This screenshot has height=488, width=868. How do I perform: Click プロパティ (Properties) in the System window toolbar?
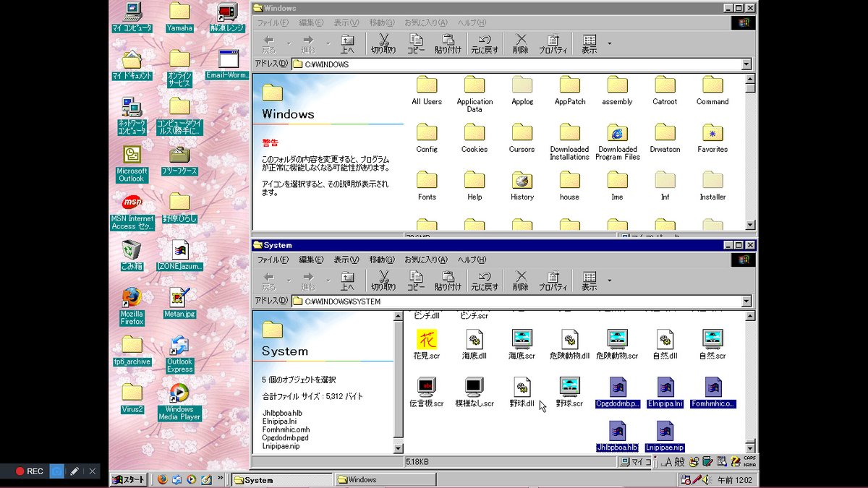tap(553, 281)
